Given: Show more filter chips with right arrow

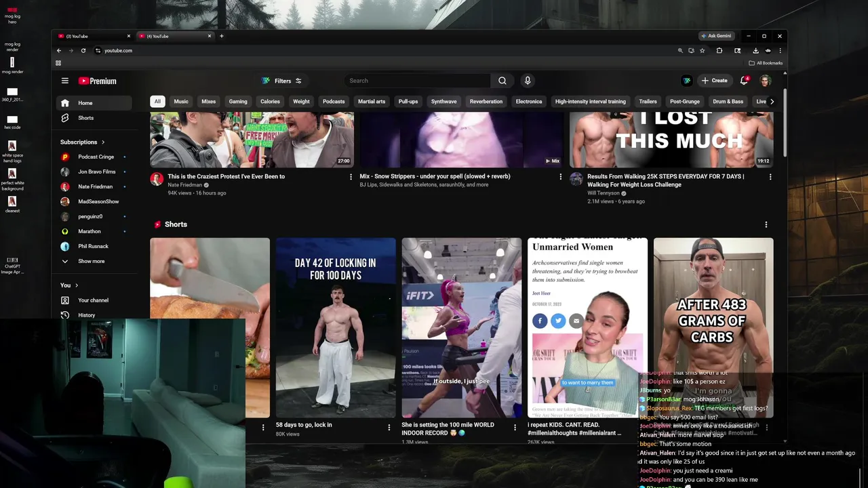Looking at the screenshot, I should tap(772, 102).
